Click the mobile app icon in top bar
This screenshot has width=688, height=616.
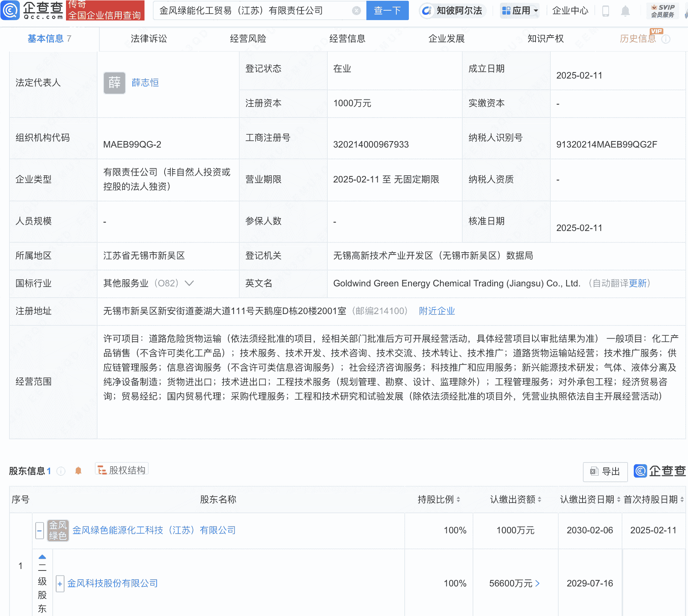pos(605,11)
